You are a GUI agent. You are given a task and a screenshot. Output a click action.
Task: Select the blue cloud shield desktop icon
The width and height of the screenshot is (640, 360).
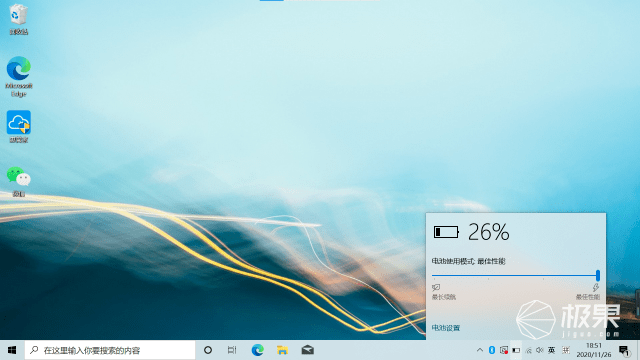click(x=18, y=127)
